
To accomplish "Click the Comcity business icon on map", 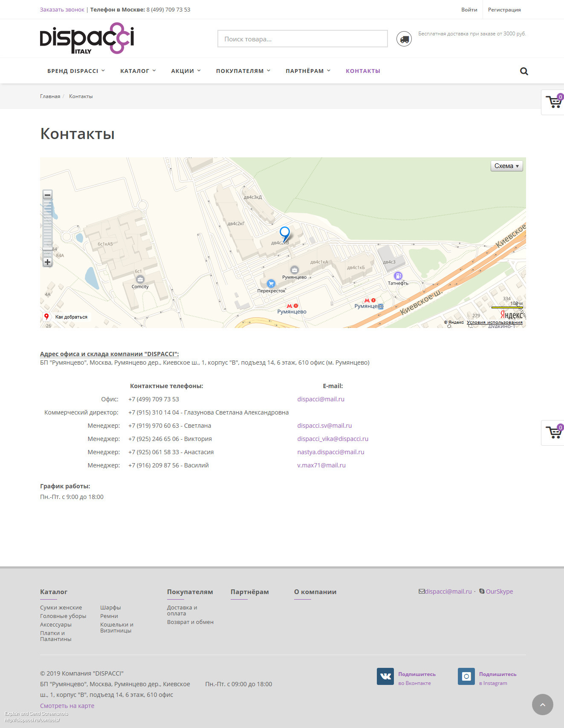I will (140, 279).
